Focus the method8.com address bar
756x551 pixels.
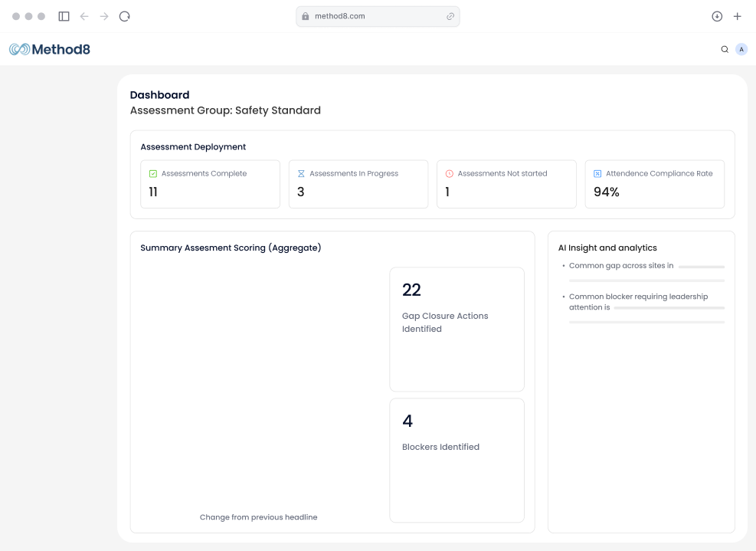coord(378,16)
